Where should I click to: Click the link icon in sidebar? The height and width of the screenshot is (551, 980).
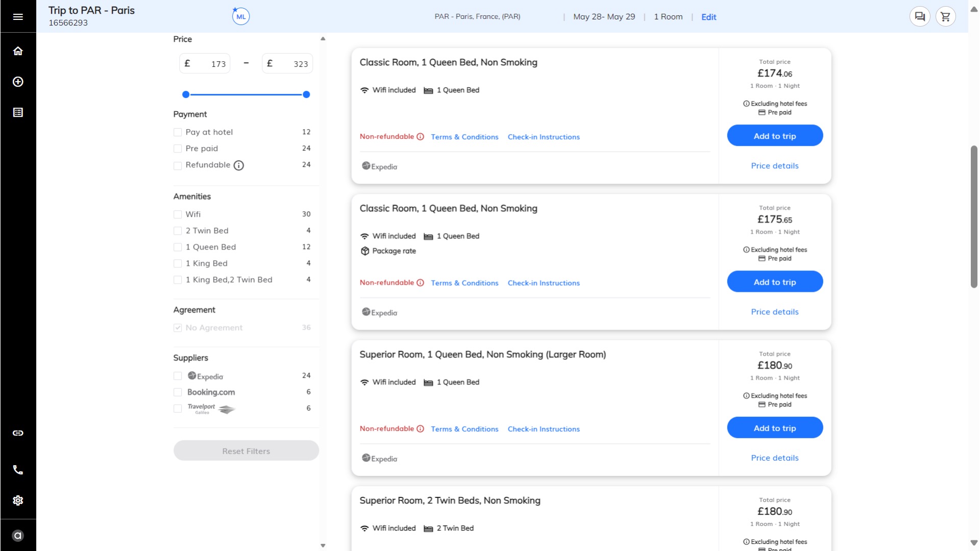(18, 433)
